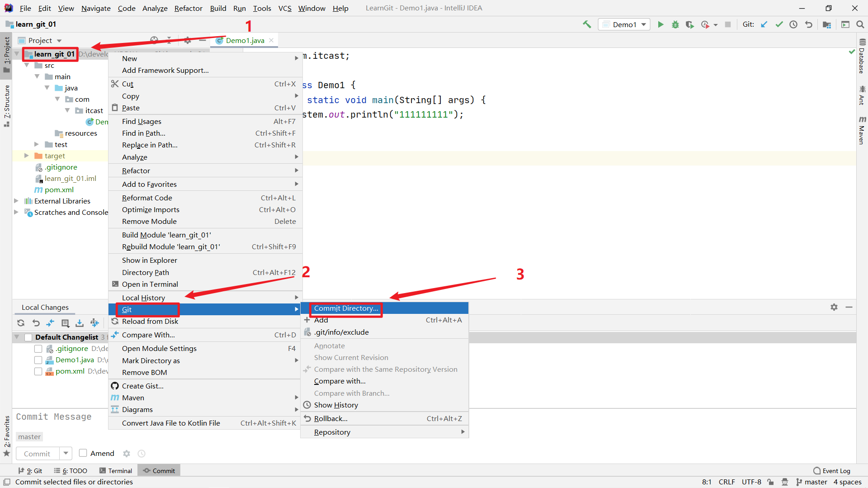The image size is (868, 488).
Task: Click the Git Update Project arrow icon
Action: point(764,24)
